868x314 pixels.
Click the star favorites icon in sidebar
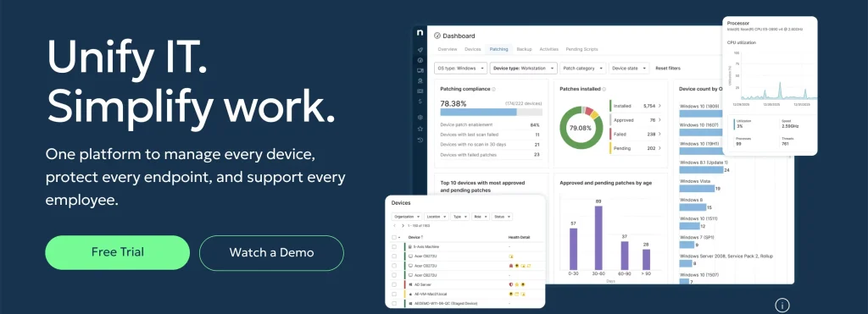click(420, 129)
